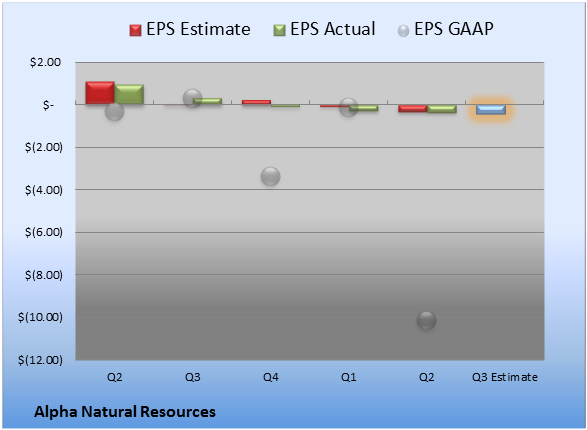The image size is (587, 430).
Task: Click the $- zero axis label
Action: tap(48, 105)
